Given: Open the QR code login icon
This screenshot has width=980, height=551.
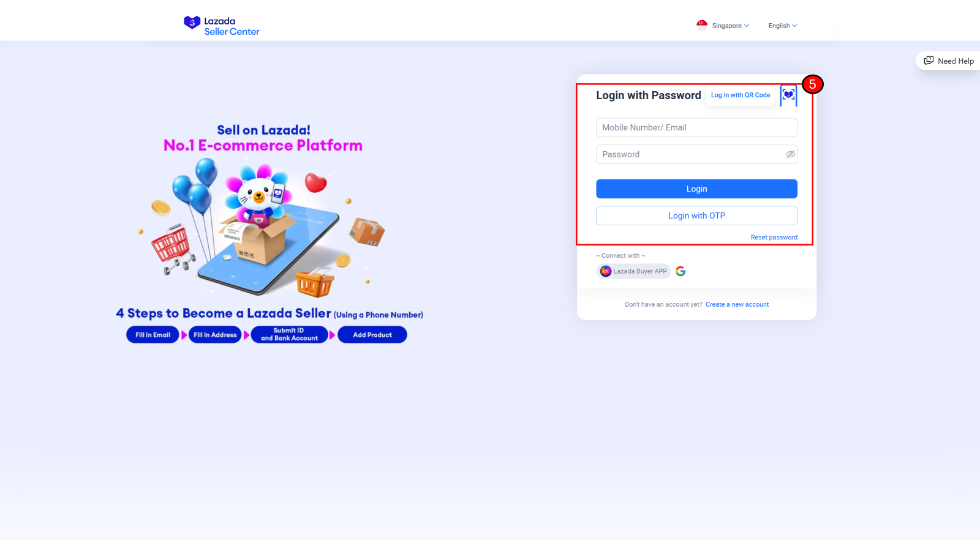Looking at the screenshot, I should tap(788, 95).
